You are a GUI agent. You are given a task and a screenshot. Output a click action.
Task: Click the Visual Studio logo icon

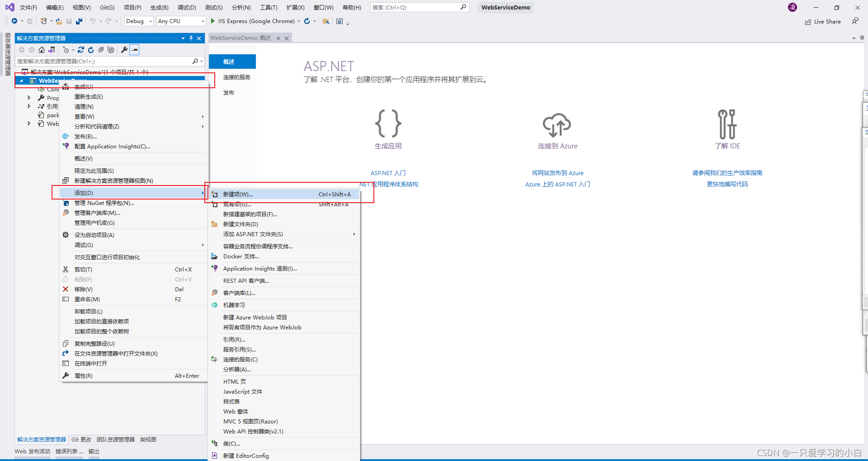(9, 7)
